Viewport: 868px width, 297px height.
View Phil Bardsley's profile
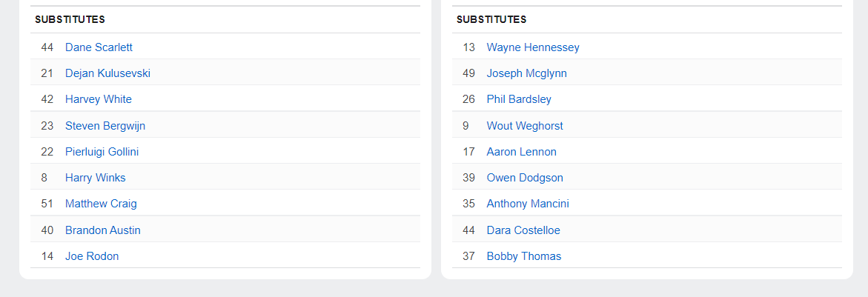click(x=519, y=99)
